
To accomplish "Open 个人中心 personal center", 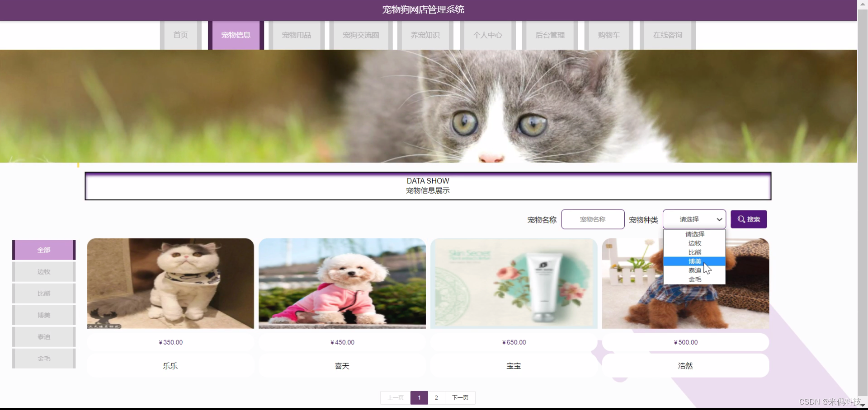I will (x=487, y=35).
